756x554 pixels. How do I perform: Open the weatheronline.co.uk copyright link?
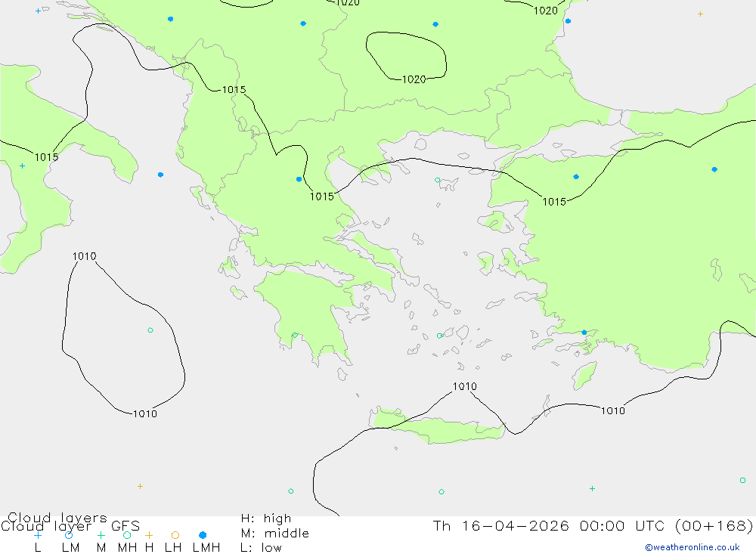[x=692, y=547]
